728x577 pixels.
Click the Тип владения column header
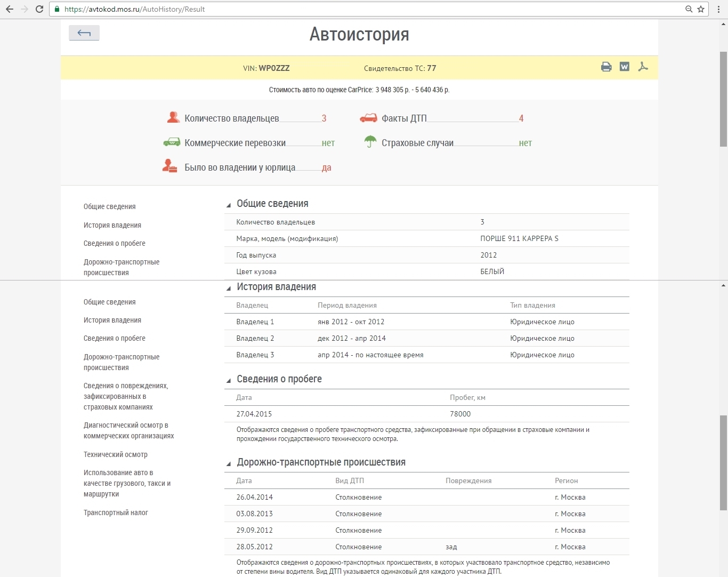pos(532,305)
